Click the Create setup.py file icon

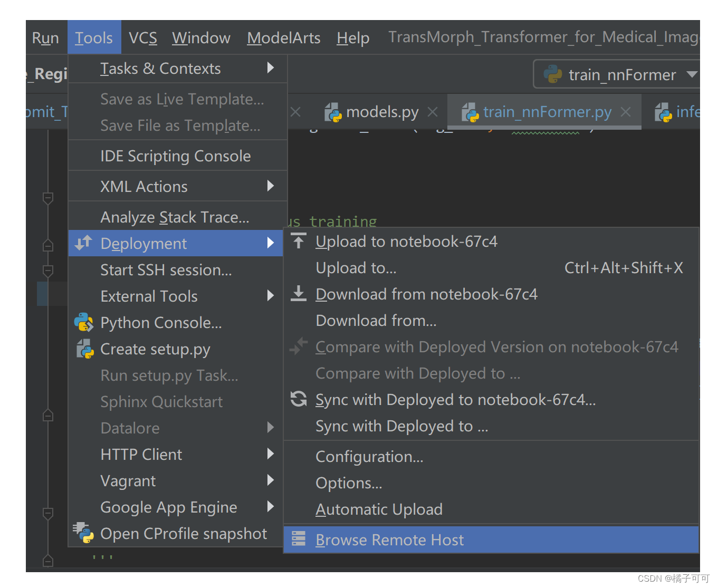[84, 349]
